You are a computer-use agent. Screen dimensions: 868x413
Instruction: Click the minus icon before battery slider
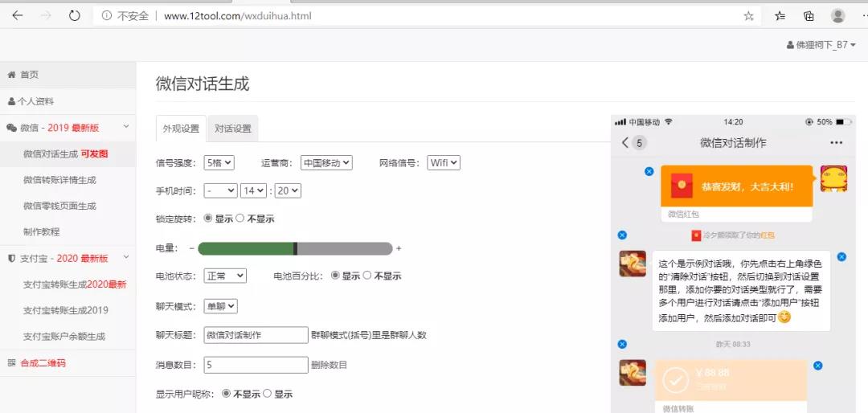(191, 248)
